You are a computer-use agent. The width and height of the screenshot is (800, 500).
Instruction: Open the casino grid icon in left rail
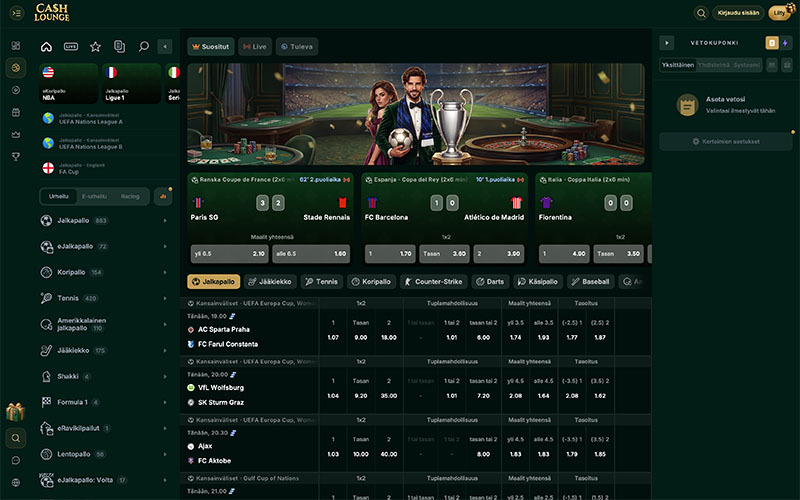(x=16, y=45)
